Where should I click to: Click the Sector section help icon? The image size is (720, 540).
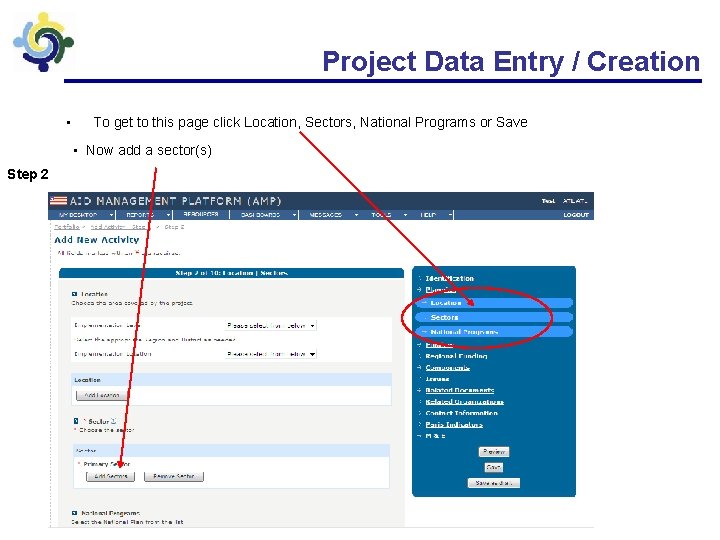tap(76, 421)
